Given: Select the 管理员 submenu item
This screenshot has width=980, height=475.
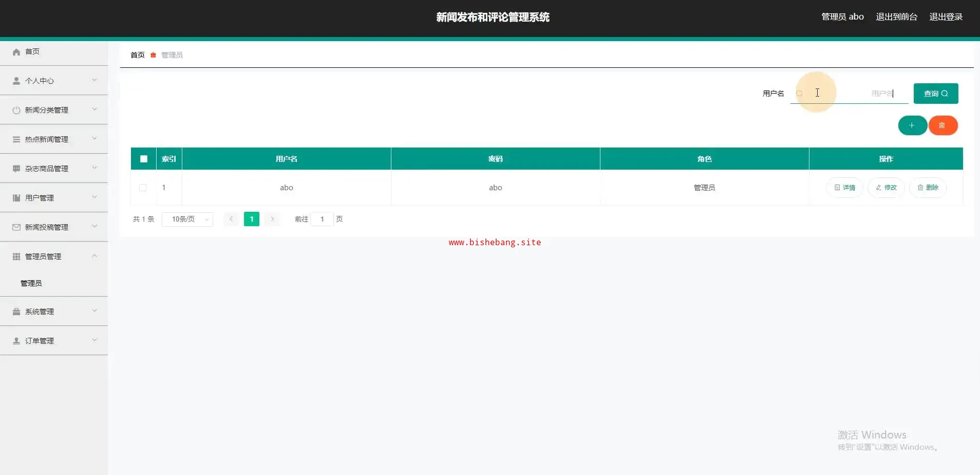Looking at the screenshot, I should pyautogui.click(x=31, y=283).
